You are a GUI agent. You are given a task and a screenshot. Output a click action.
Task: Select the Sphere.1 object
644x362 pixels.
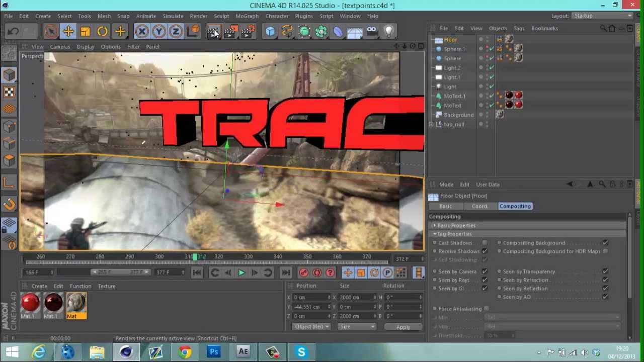tap(454, 49)
